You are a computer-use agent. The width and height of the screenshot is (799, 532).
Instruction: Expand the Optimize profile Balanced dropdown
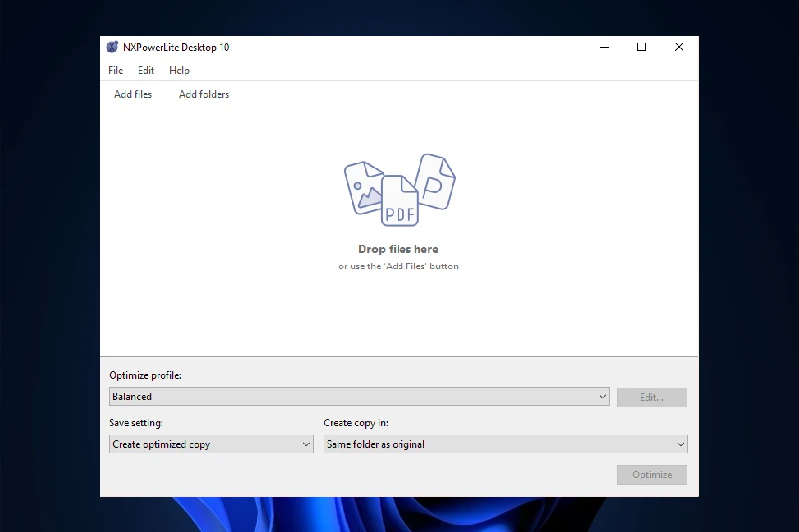pyautogui.click(x=360, y=397)
